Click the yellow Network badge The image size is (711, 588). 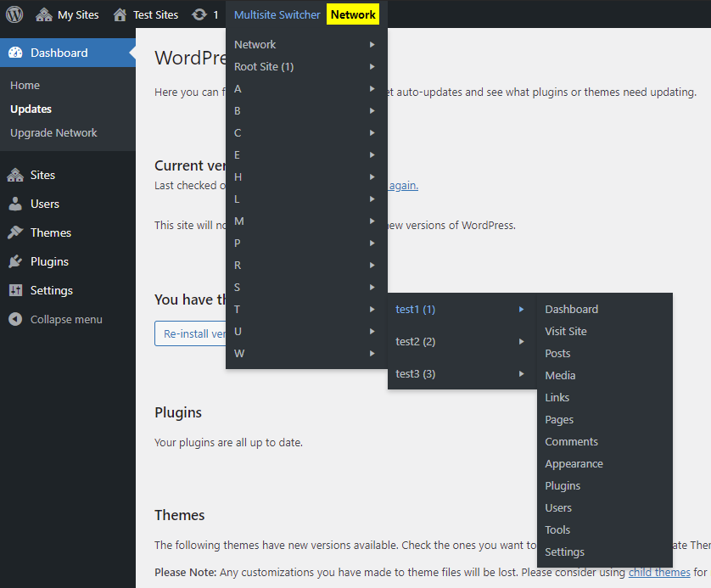[x=353, y=14]
